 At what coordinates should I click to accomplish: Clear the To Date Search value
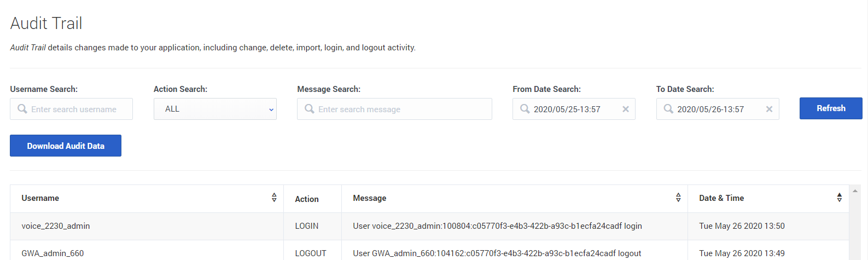tap(769, 109)
